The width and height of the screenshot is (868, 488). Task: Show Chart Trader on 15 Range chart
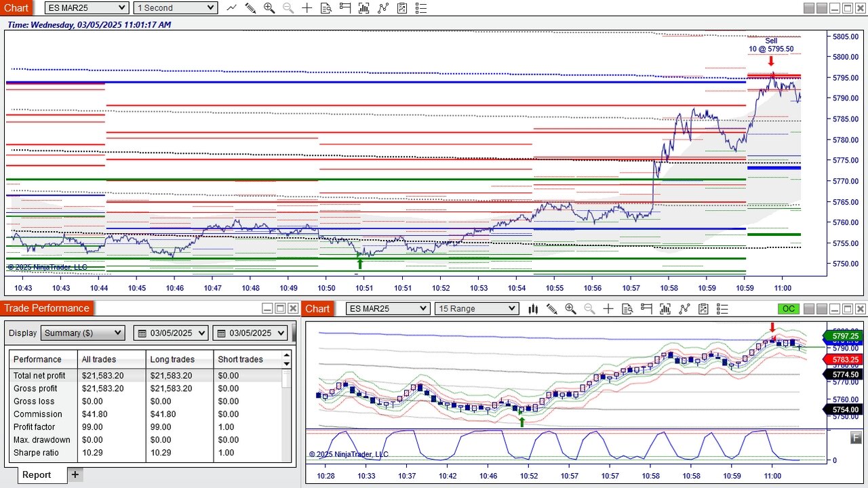pyautogui.click(x=646, y=309)
